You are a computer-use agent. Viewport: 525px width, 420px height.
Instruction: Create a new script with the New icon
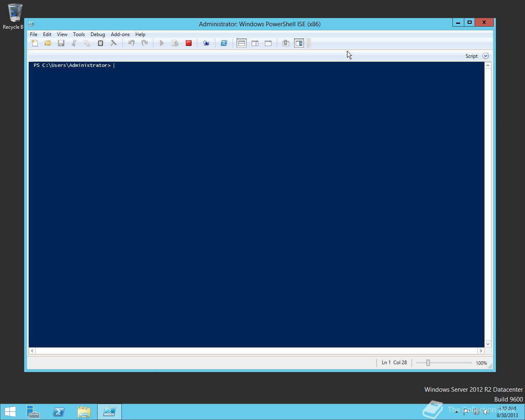pos(35,43)
